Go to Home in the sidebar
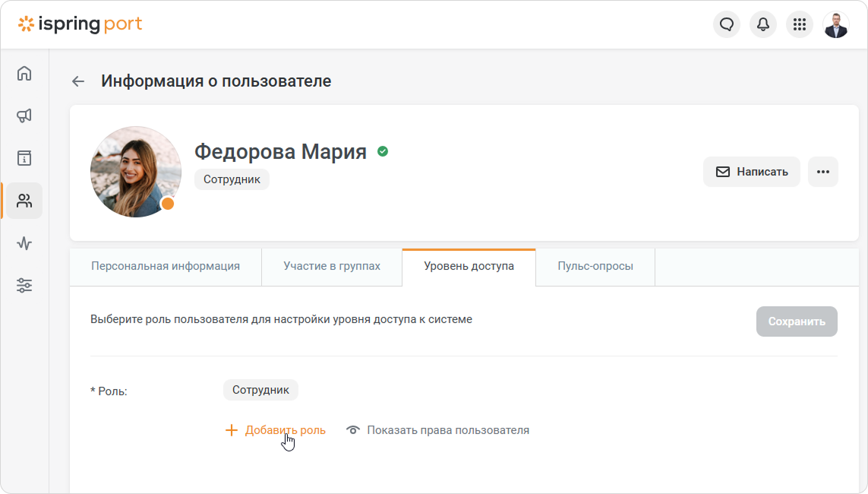Screen dimensions: 868x494 pyautogui.click(x=24, y=73)
